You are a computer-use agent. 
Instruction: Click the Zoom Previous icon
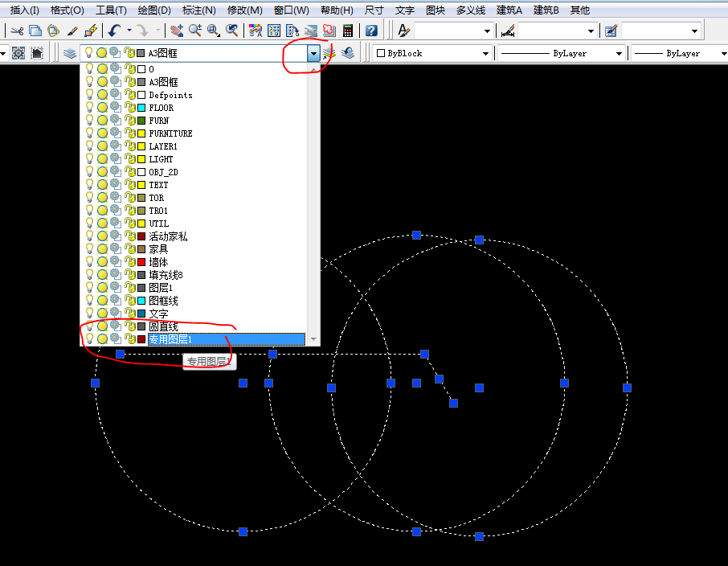(231, 31)
